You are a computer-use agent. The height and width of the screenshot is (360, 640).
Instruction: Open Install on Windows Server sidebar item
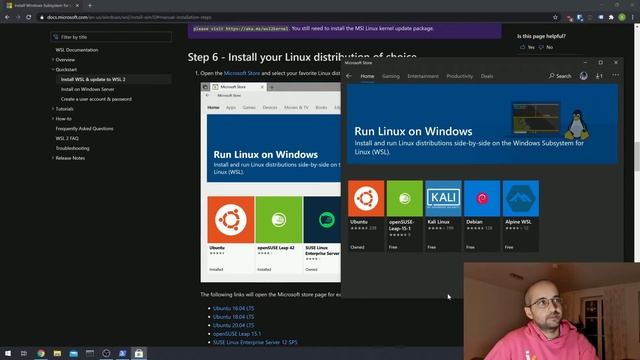(x=87, y=89)
